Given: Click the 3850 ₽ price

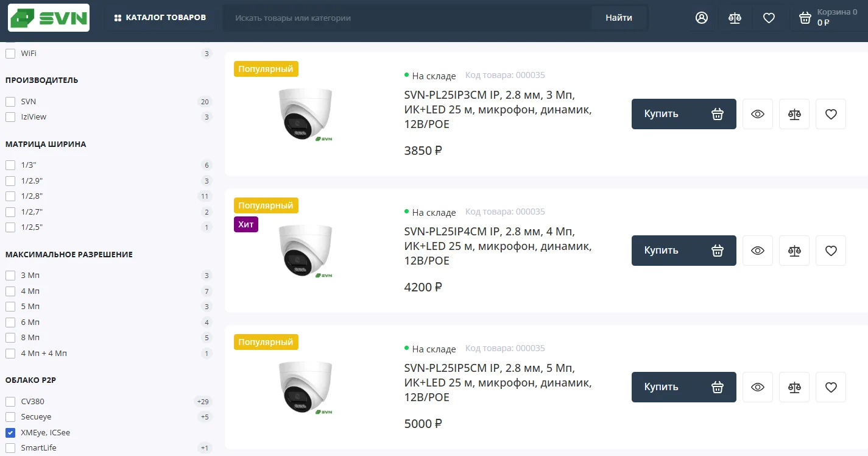Looking at the screenshot, I should pyautogui.click(x=423, y=151).
